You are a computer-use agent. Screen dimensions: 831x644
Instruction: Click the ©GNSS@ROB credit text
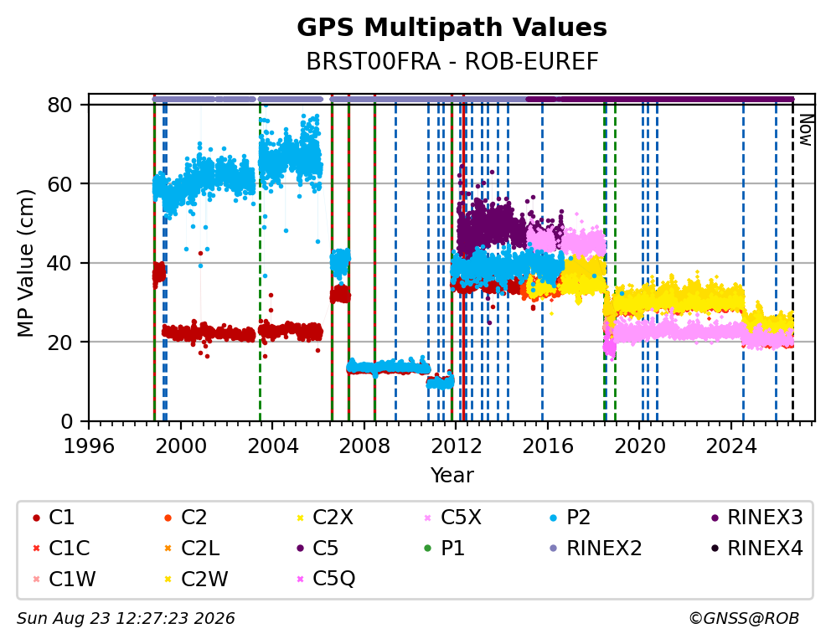pyautogui.click(x=744, y=618)
